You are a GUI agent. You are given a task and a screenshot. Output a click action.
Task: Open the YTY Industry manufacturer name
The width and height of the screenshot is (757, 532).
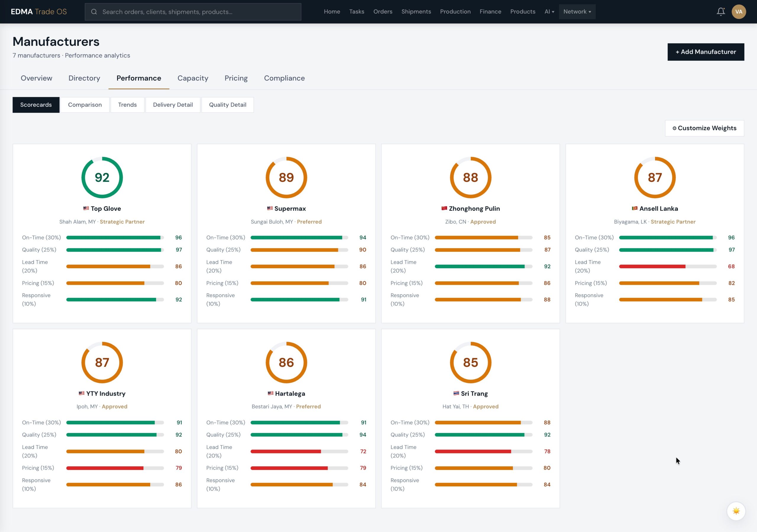tap(106, 394)
